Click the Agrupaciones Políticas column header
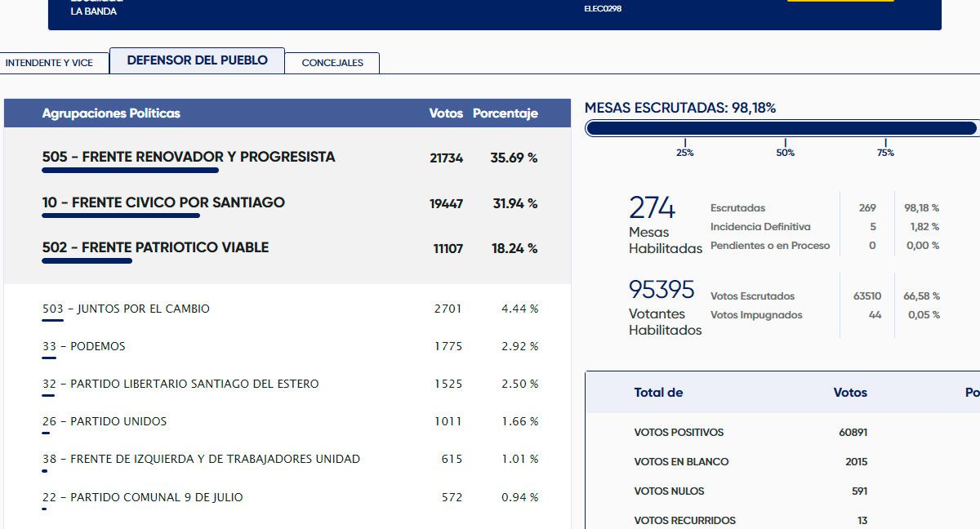Image resolution: width=980 pixels, height=529 pixels. tap(111, 113)
